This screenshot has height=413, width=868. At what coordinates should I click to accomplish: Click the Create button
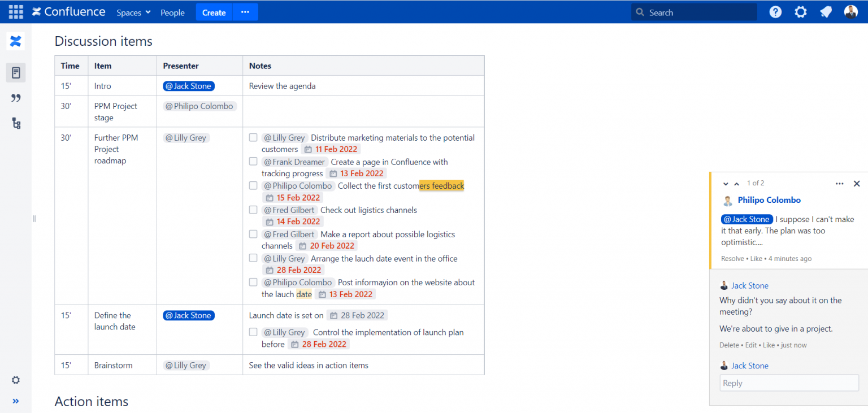[x=214, y=12]
